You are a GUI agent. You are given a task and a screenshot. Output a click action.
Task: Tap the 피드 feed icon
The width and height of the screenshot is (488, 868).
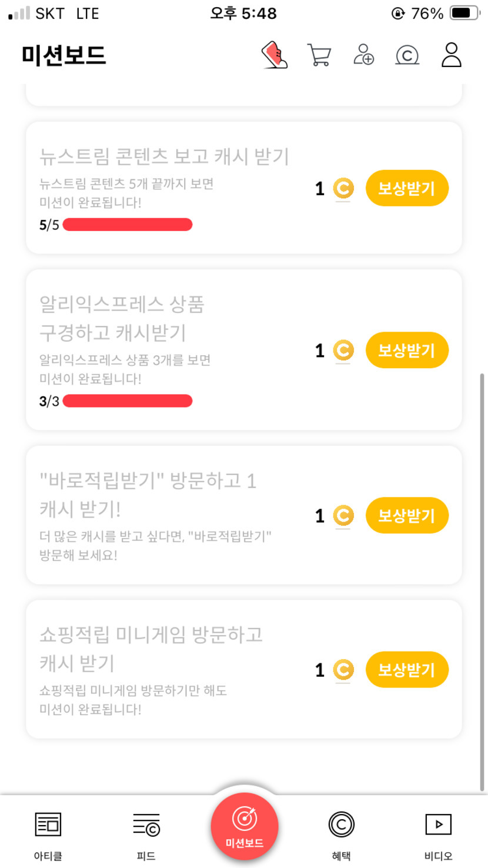pyautogui.click(x=146, y=824)
